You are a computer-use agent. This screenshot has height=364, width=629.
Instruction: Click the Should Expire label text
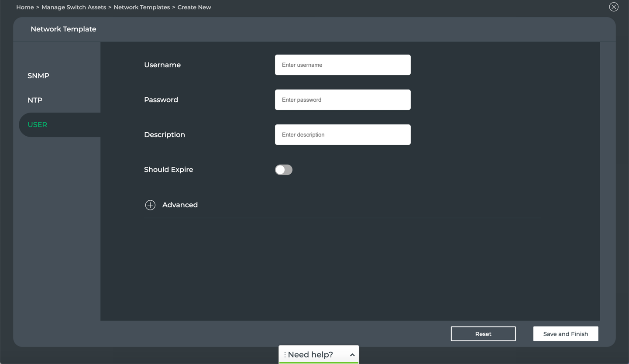[168, 170]
